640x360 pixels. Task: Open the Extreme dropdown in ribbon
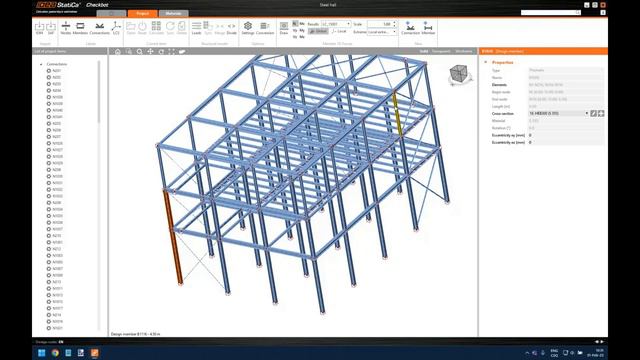(x=382, y=32)
